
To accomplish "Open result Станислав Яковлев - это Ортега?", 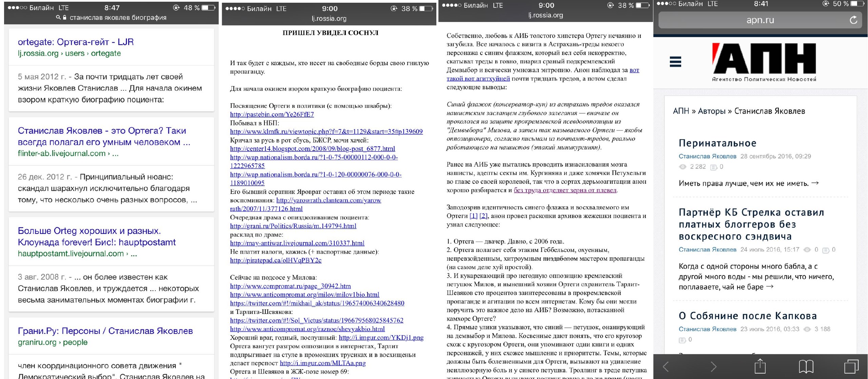I will click(104, 136).
